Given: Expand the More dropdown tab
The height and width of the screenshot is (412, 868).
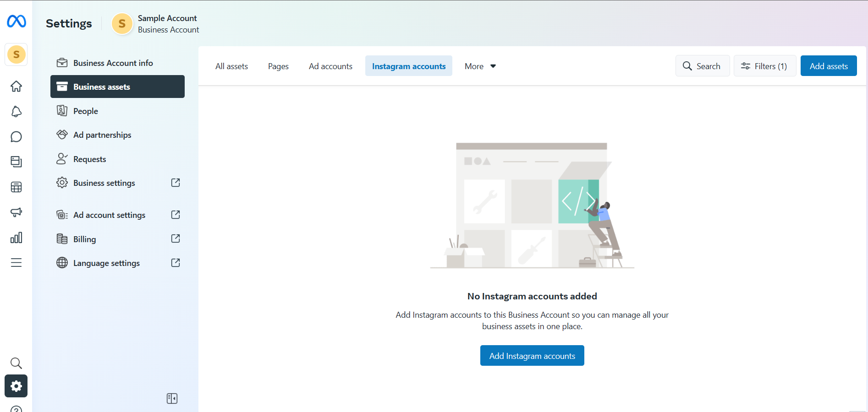Looking at the screenshot, I should [480, 66].
